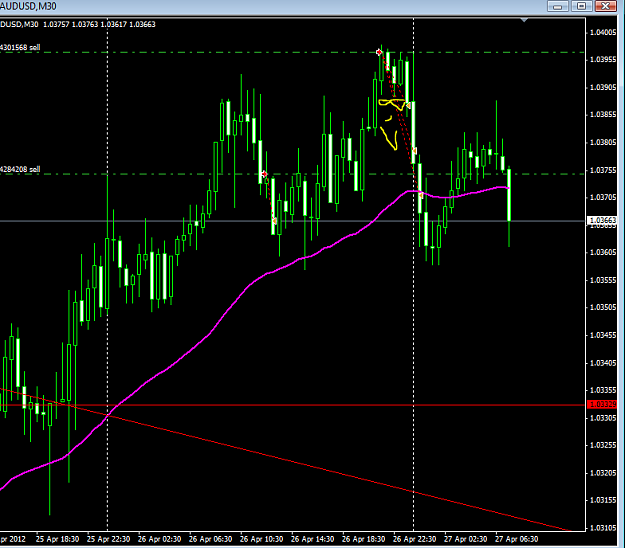Viewport: 625px width, 548px height.
Task: Click the 25 Apr 22:30 time label
Action: click(x=108, y=539)
